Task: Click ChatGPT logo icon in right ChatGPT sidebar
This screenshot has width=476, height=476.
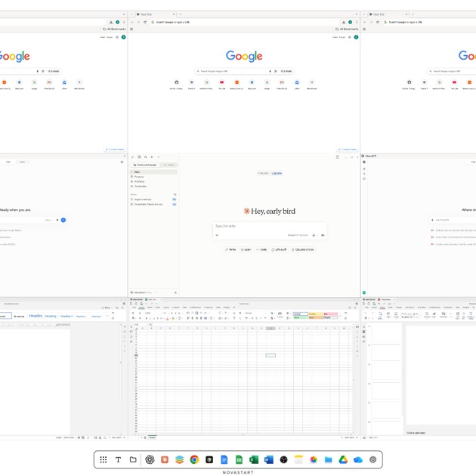Action: coord(364,162)
